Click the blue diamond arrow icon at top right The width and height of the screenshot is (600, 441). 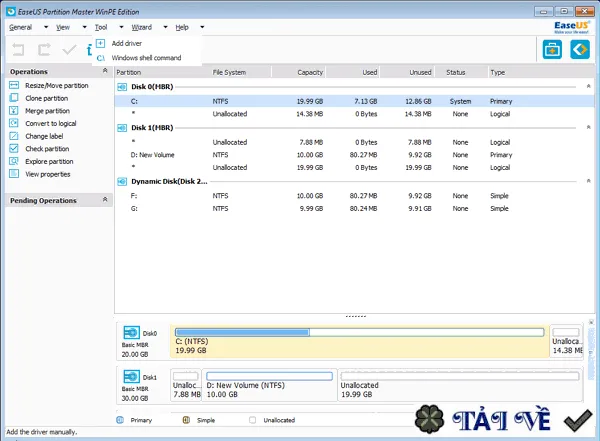(580, 49)
